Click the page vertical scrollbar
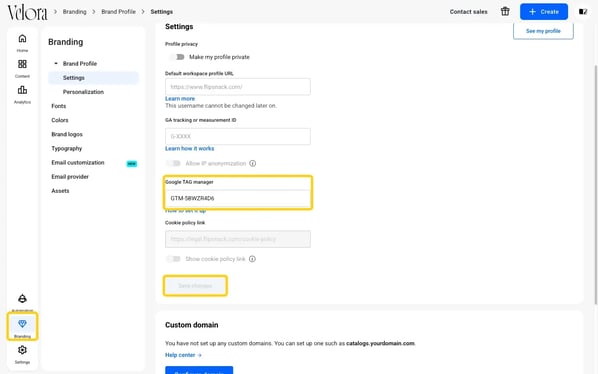This screenshot has height=374, width=598. tap(596, 185)
